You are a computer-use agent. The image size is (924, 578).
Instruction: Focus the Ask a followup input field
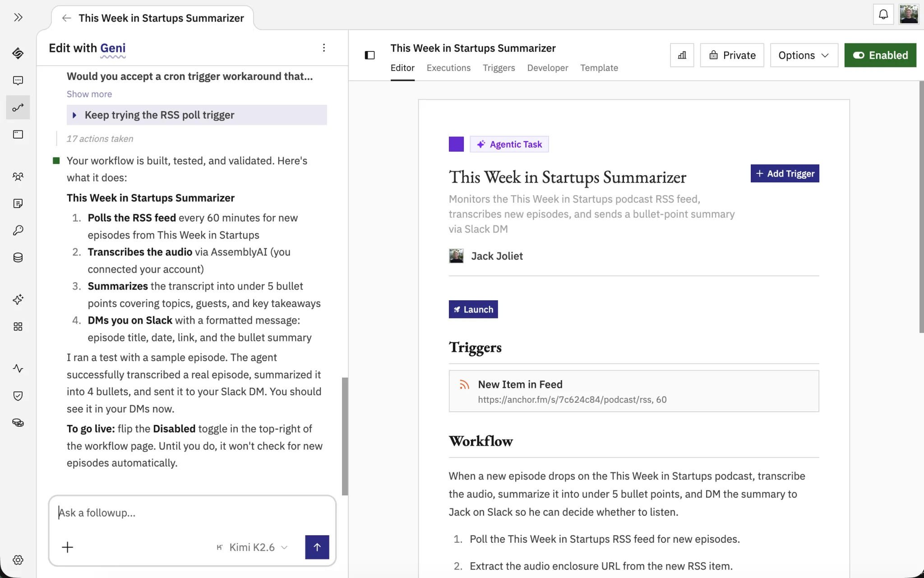[x=192, y=513]
